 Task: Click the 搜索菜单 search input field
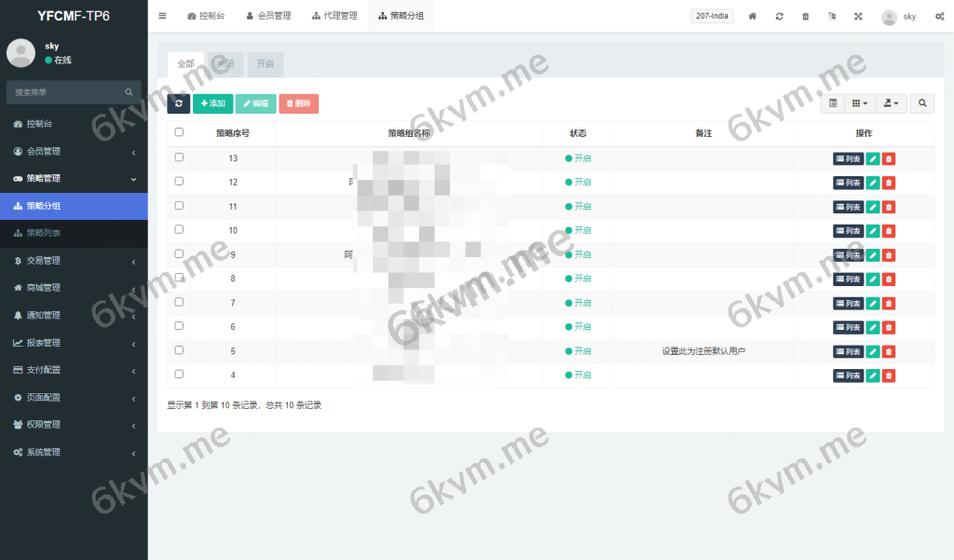65,92
